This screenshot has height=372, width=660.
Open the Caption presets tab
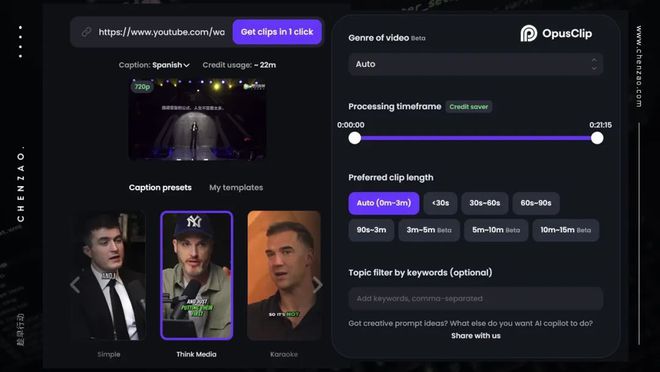coord(160,188)
